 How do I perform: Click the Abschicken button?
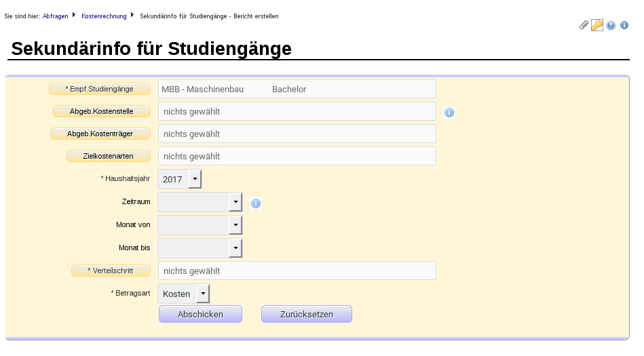200,314
